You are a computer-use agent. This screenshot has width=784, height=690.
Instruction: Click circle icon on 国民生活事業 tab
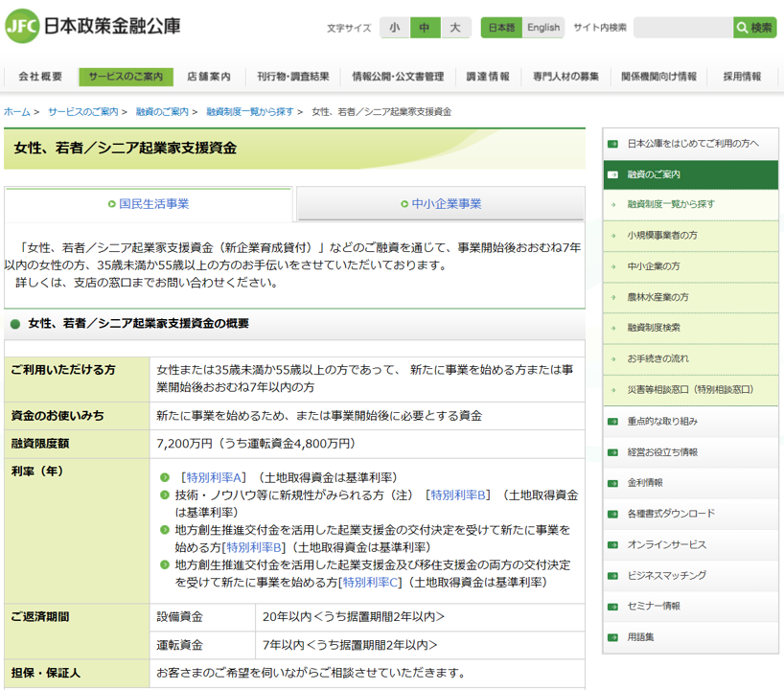112,204
